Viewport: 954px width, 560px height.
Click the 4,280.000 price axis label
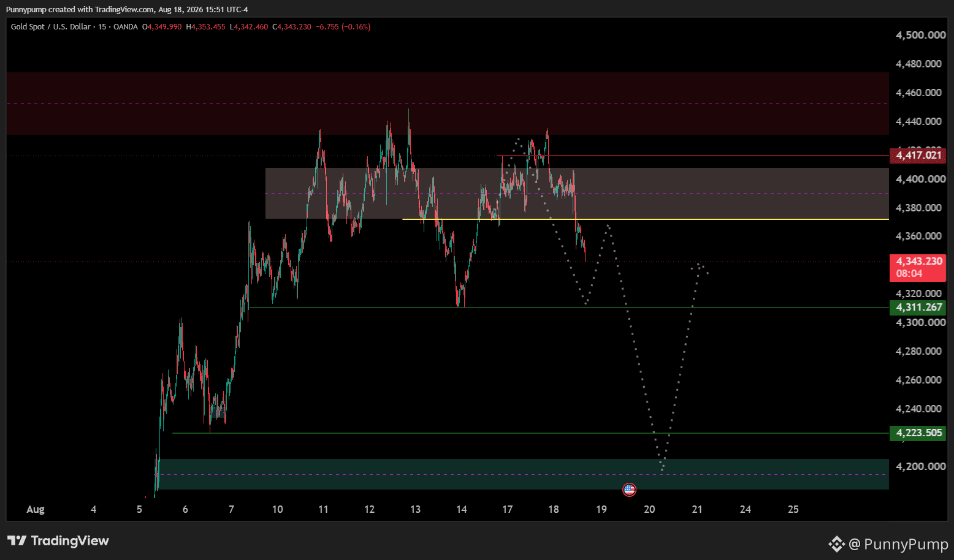click(x=918, y=351)
